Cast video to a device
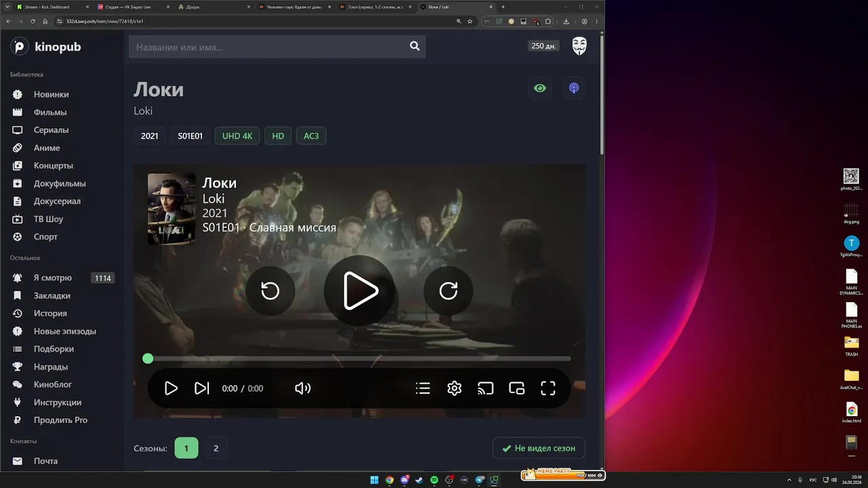 (486, 388)
